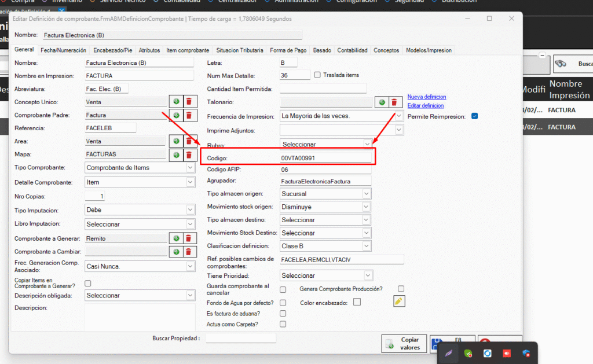Click the Color encabezado color box

coord(357,302)
